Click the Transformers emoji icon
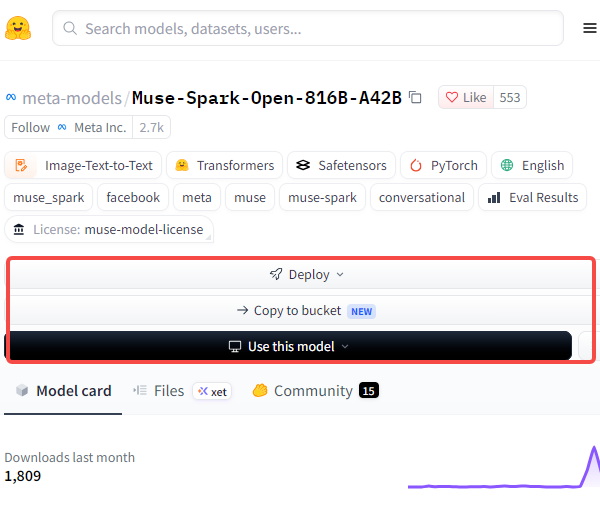This screenshot has width=600, height=509. [182, 165]
